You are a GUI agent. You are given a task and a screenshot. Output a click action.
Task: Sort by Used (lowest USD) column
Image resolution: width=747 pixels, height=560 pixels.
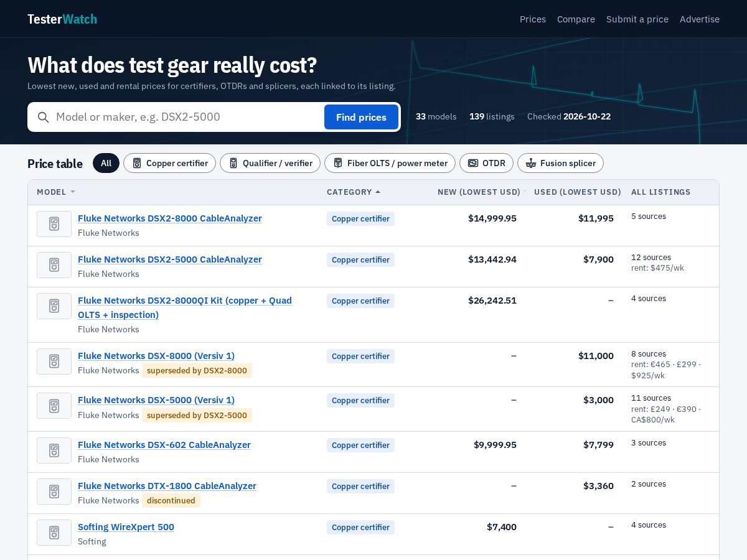pos(578,192)
